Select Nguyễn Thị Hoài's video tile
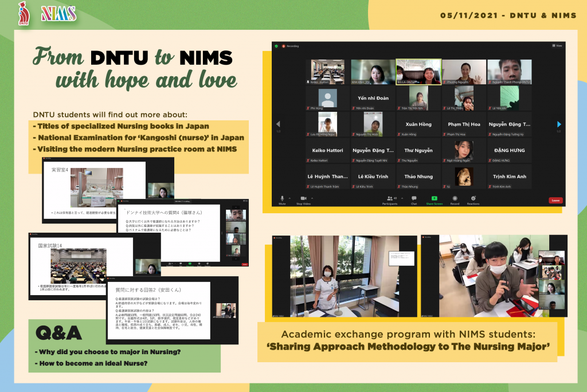Screen dimensions: 587x392 [x=373, y=124]
